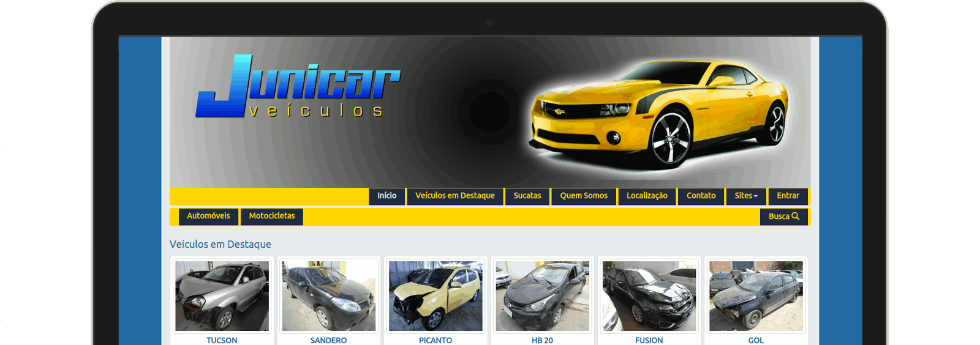Open the HB 20 vehicle image

(x=542, y=296)
